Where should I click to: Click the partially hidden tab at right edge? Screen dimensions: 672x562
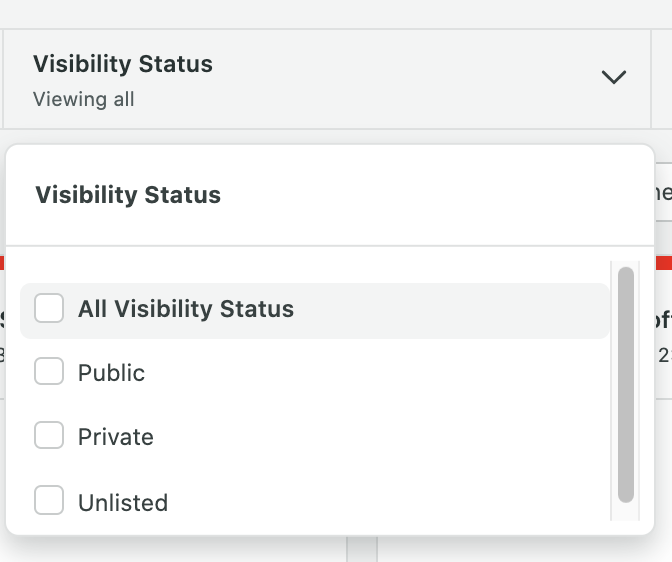point(663,194)
